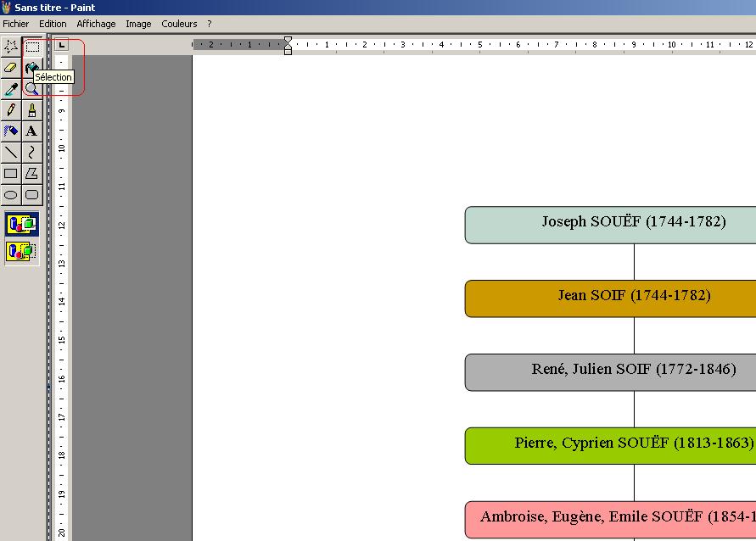This screenshot has width=756, height=541.
Task: Choose the Text tool
Action: [x=31, y=131]
